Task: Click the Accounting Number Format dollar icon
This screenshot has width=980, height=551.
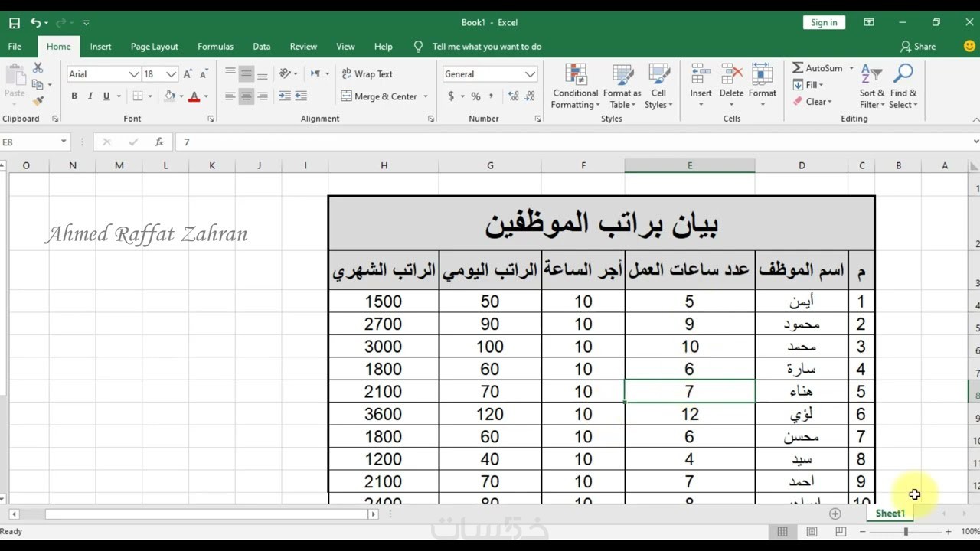Action: click(x=451, y=96)
